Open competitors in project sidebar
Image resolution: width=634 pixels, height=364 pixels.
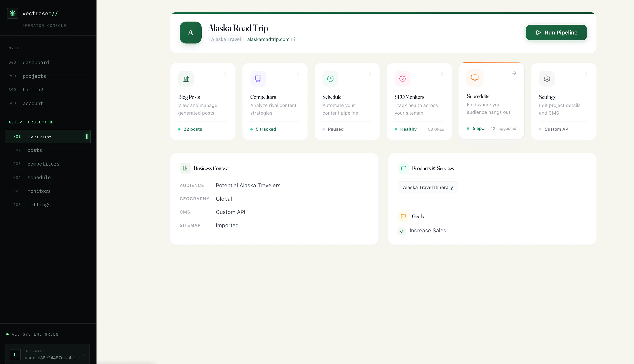tap(47, 164)
